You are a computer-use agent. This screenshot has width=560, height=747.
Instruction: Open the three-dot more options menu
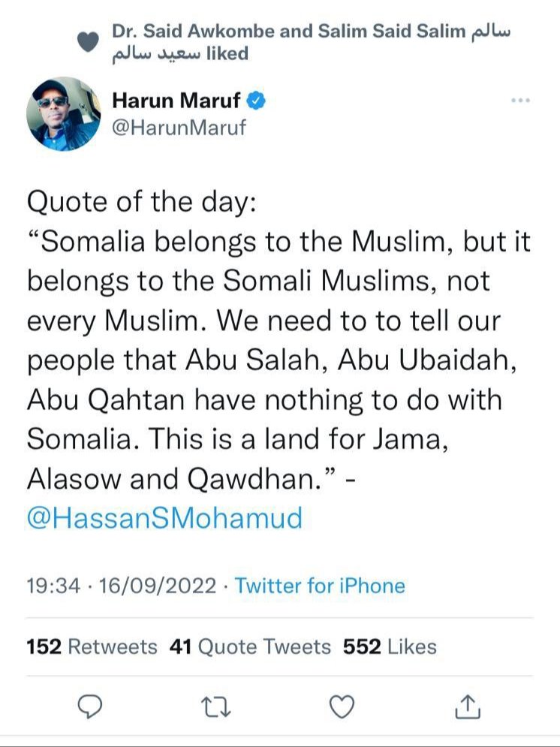519,101
